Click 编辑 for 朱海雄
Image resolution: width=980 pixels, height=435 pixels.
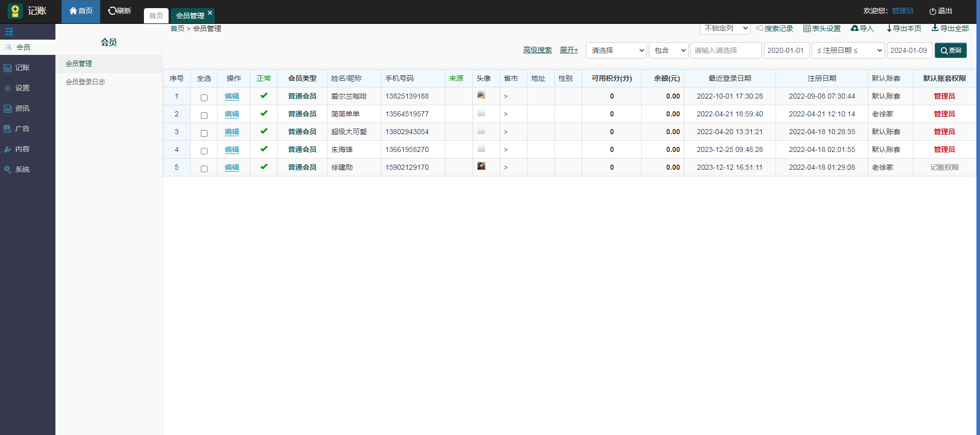(232, 149)
